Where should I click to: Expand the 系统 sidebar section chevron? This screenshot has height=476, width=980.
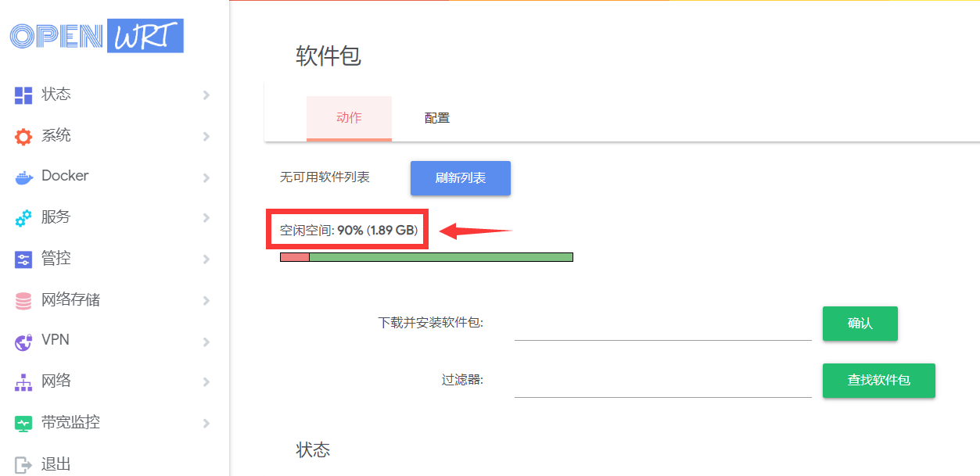[x=206, y=135]
